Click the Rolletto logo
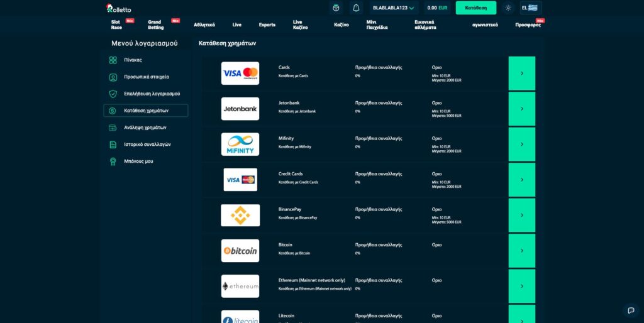 [118, 8]
